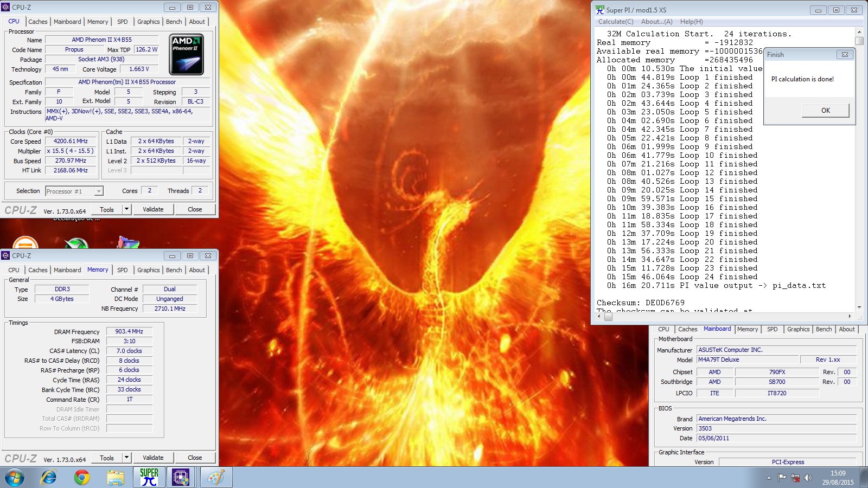Screen dimensions: 868x488
Task: Click the CPU-Z title bar icon of Memory window
Action: click(6, 255)
